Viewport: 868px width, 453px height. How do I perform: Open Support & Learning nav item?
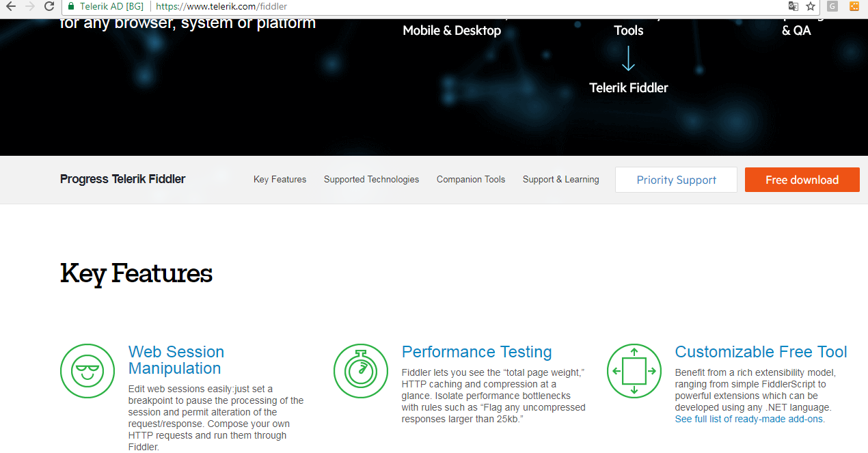(x=560, y=180)
